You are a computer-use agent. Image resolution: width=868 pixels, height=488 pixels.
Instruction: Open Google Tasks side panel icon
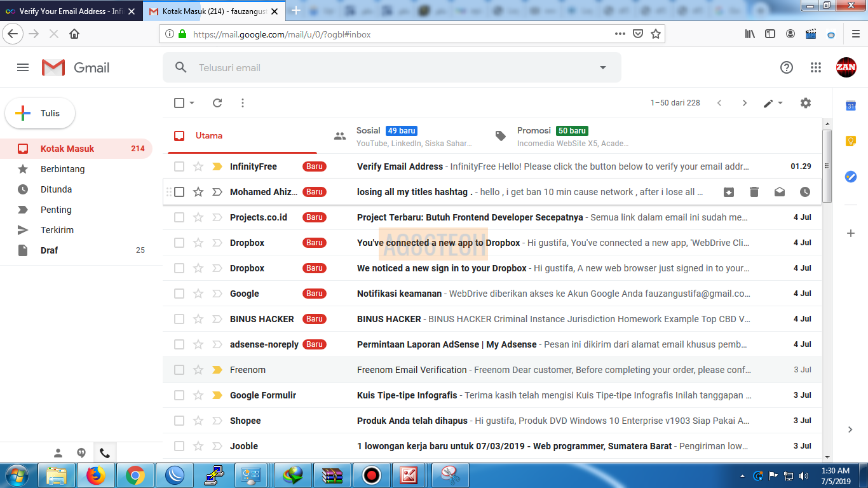click(x=851, y=177)
